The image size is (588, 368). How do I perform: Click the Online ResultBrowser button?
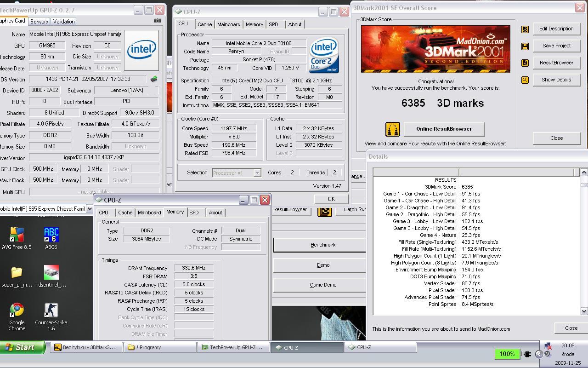click(x=444, y=129)
